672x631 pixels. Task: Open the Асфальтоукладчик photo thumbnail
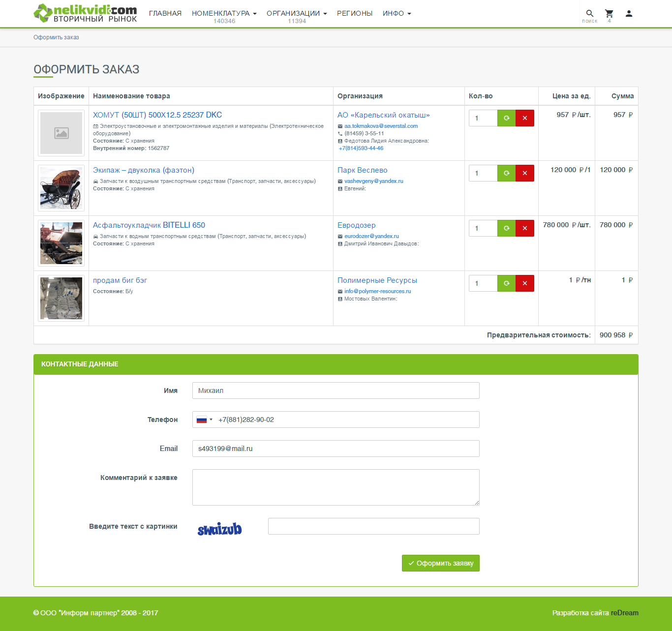click(x=61, y=243)
